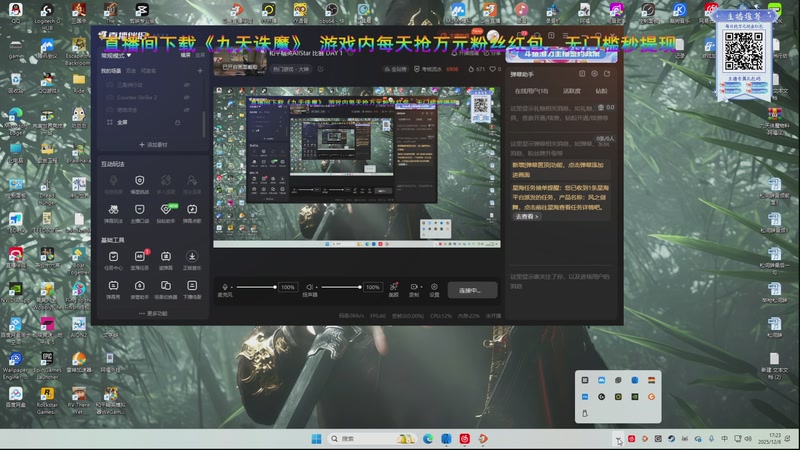Click the 热门游戏 category tag
This screenshot has height=450, width=800.
click(x=291, y=69)
